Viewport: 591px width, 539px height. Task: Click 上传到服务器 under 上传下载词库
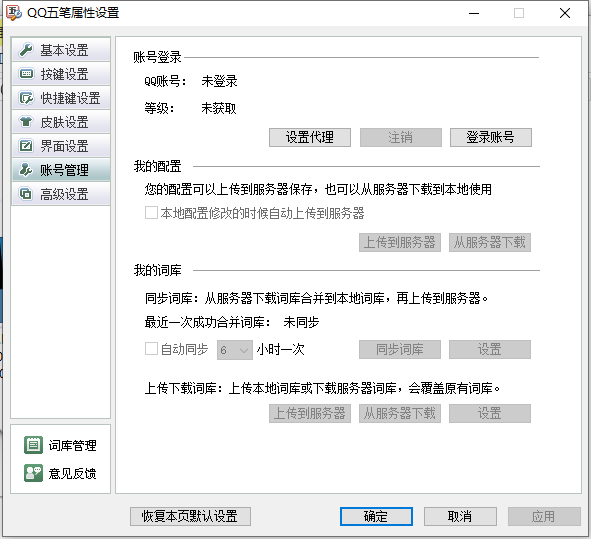tap(310, 413)
